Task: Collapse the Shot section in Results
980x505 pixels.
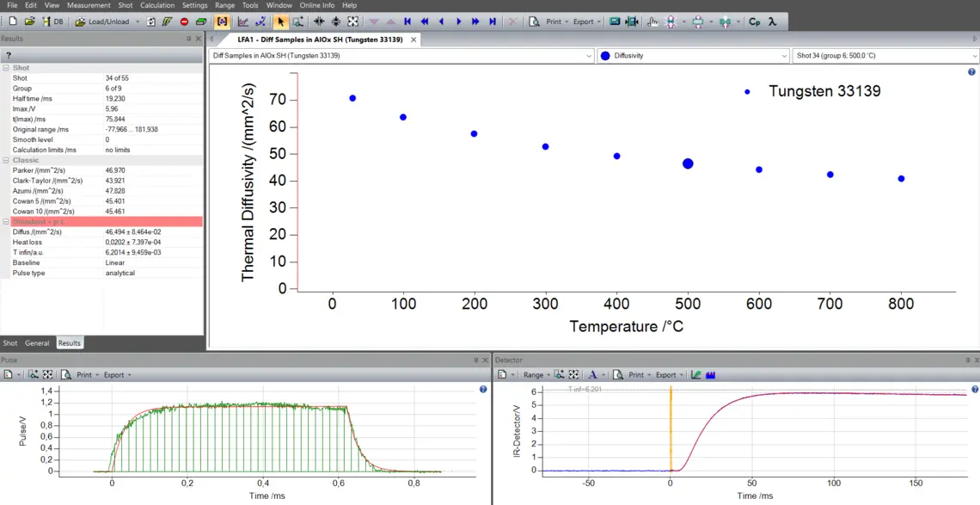Action: 6,68
